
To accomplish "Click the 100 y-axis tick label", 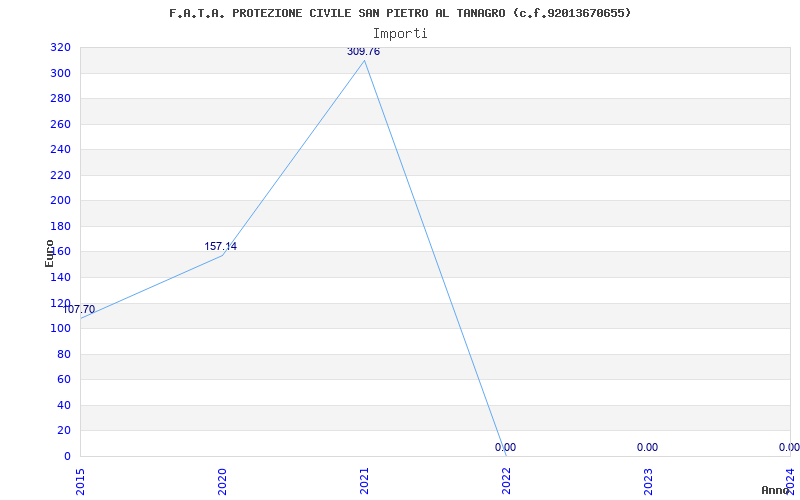I will point(60,329).
